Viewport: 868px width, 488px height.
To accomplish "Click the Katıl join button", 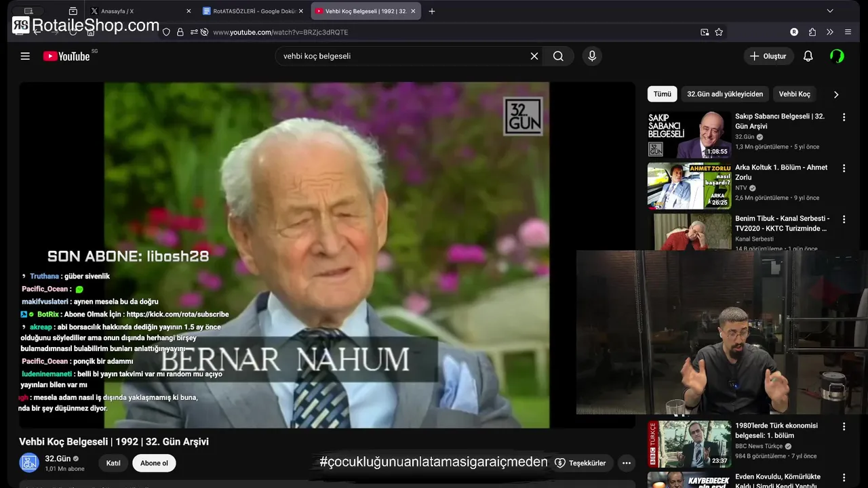I will click(113, 463).
